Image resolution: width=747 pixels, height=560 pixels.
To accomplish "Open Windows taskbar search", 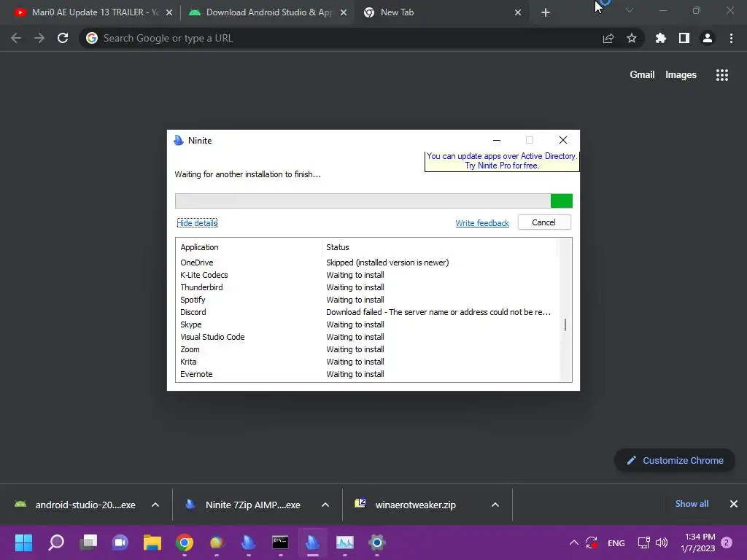I will pyautogui.click(x=56, y=542).
